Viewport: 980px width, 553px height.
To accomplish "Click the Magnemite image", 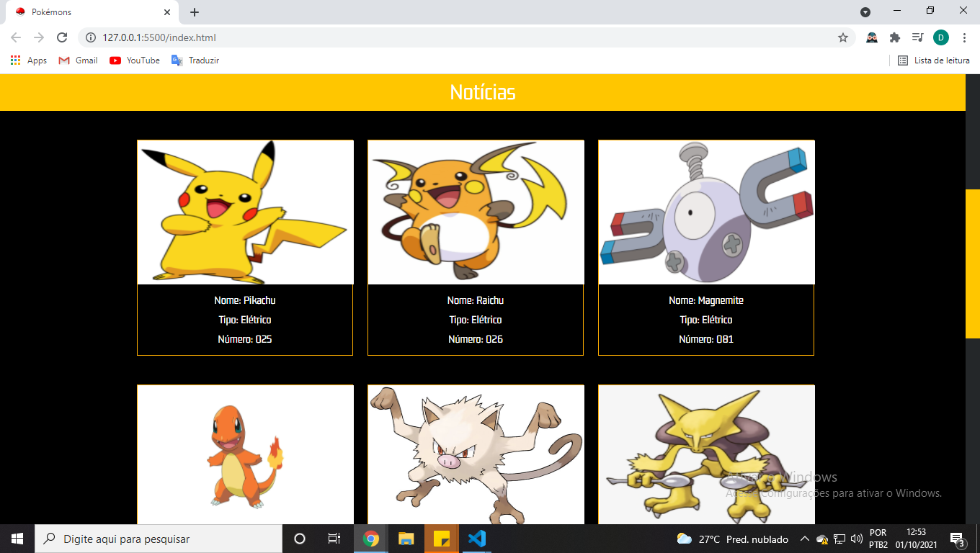I will [x=706, y=212].
